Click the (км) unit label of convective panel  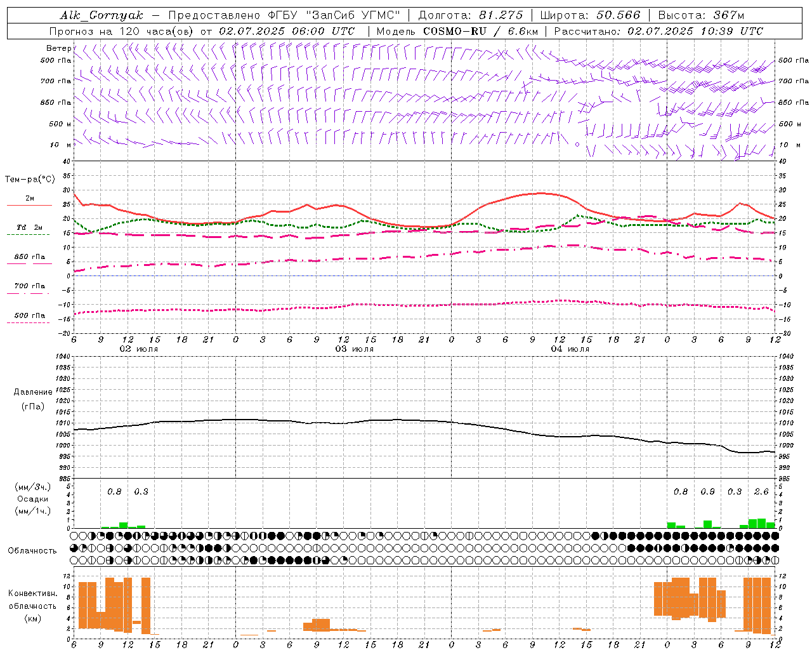[33, 618]
